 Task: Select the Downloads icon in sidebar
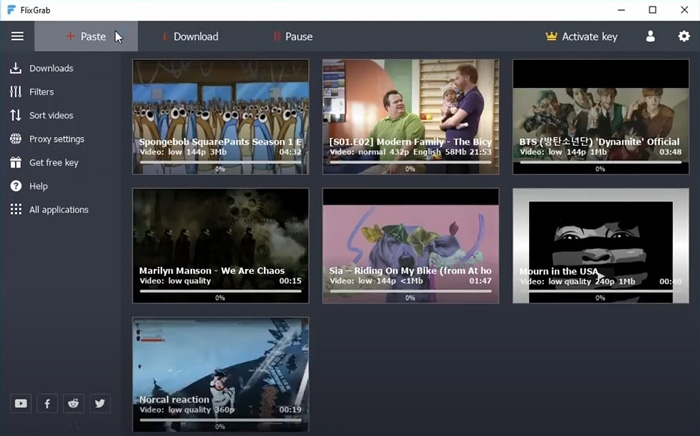point(16,68)
